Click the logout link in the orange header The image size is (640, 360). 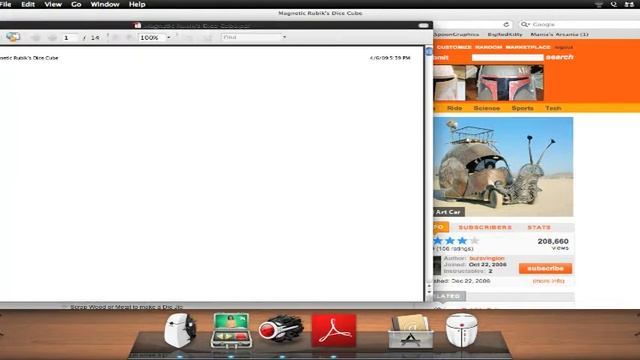click(564, 48)
